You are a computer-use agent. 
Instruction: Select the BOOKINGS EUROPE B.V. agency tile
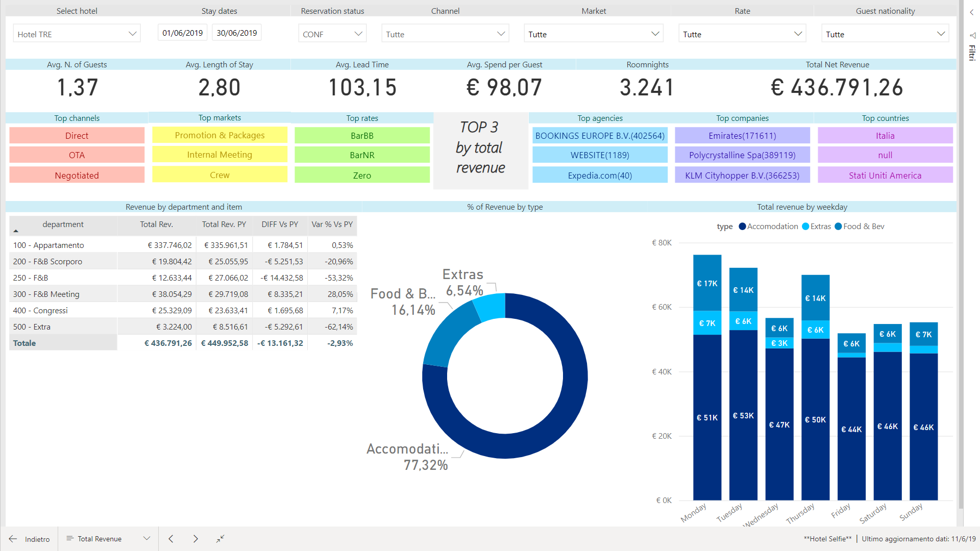click(600, 136)
